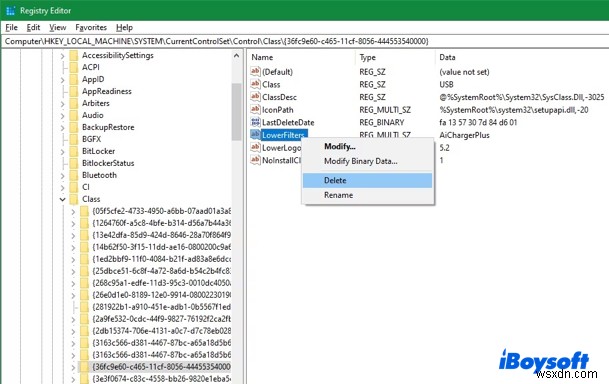Click the BitlockerStatus folder icon
The height and width of the screenshot is (384, 609).
click(x=74, y=163)
